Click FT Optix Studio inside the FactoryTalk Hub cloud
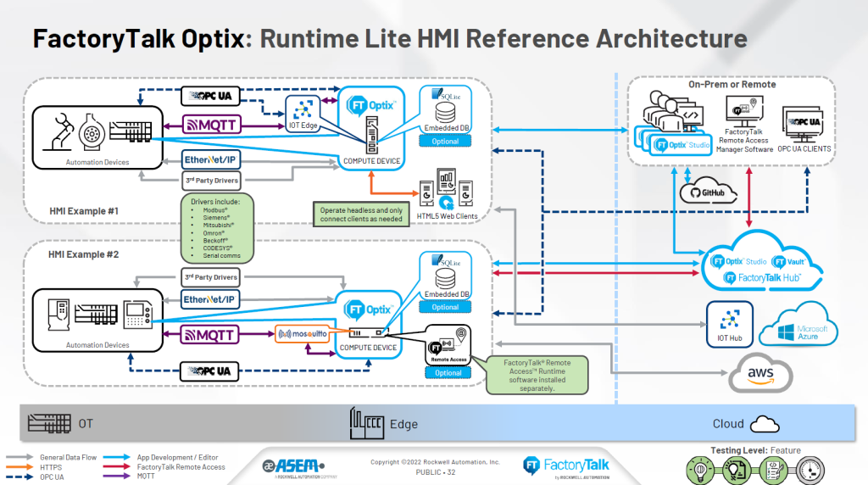Viewport: 868px width, 485px height. click(738, 261)
